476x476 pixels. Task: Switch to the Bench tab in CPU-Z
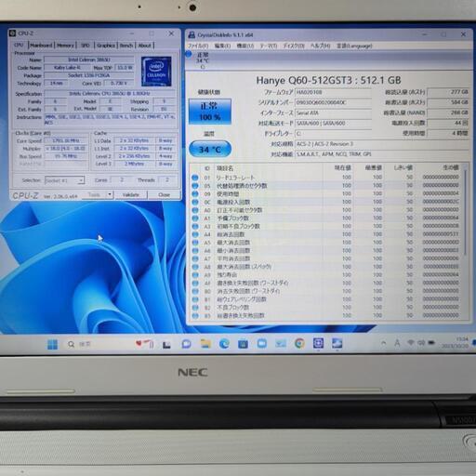pyautogui.click(x=126, y=46)
